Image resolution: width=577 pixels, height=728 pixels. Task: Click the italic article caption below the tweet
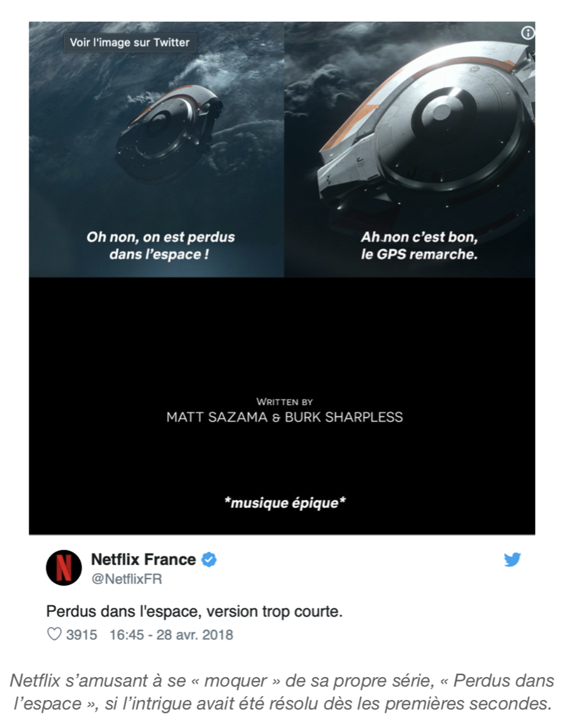click(282, 692)
